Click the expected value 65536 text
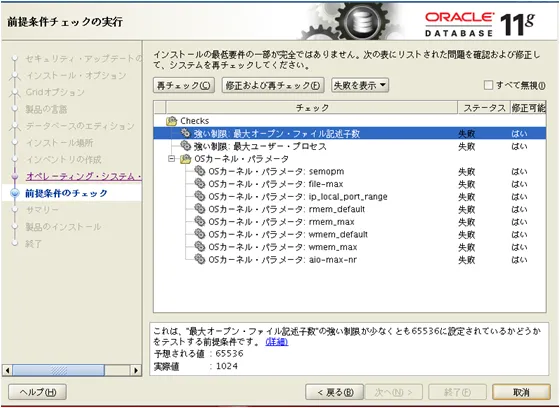The height and width of the screenshot is (408, 560). click(x=229, y=354)
